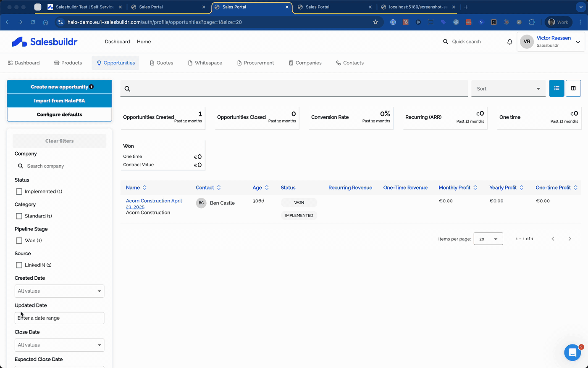Expand the browser tab list chevron
The height and width of the screenshot is (368, 588).
tap(581, 7)
